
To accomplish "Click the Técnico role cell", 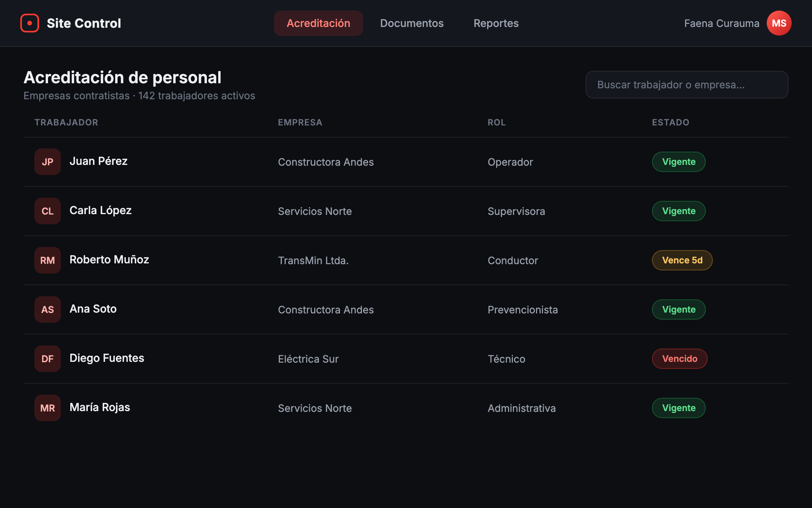I will [x=506, y=359].
